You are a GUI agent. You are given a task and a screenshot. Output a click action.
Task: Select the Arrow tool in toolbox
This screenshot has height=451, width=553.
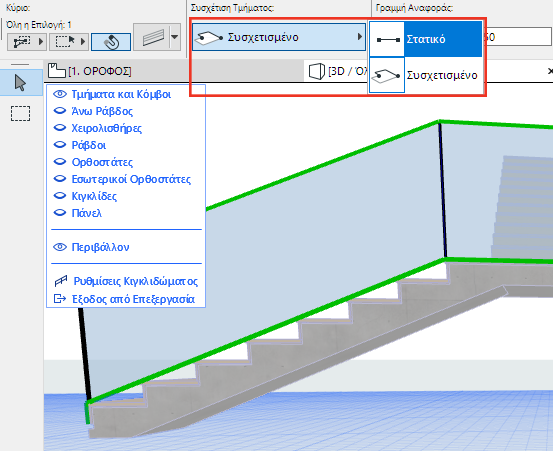(x=20, y=83)
